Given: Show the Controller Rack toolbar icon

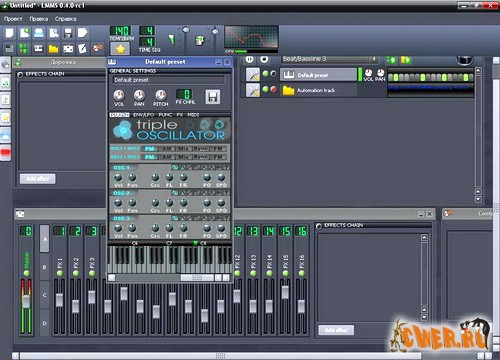Looking at the screenshot, I should 97,48.
